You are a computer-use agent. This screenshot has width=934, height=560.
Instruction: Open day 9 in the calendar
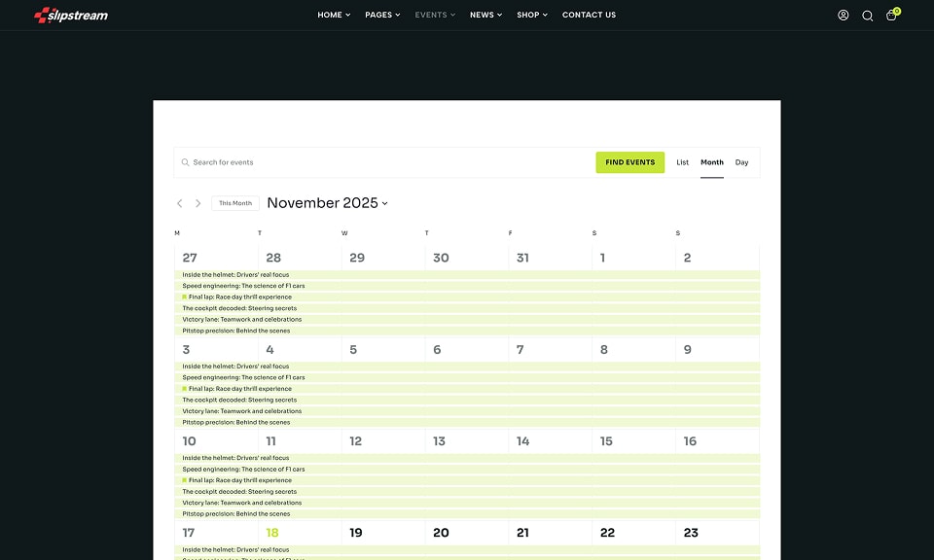pos(688,349)
